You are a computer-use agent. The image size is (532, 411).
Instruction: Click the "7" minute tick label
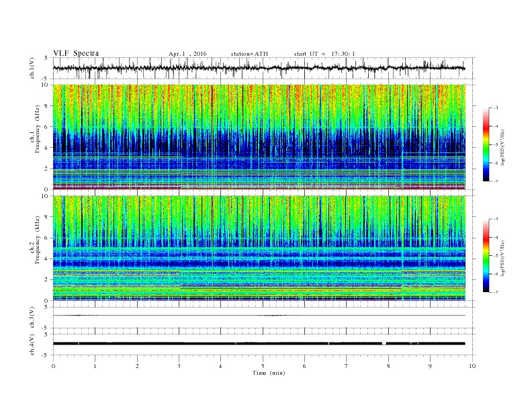[347, 366]
